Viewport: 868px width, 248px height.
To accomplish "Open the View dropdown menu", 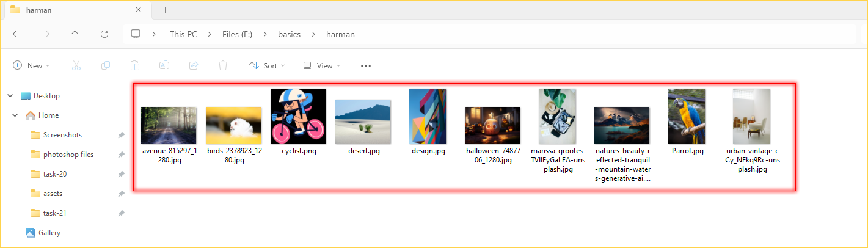I will pyautogui.click(x=321, y=65).
